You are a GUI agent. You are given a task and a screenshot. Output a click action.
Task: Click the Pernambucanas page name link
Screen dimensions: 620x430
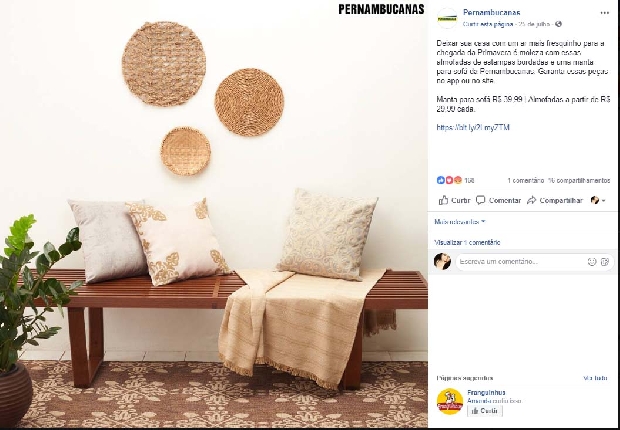tap(491, 13)
